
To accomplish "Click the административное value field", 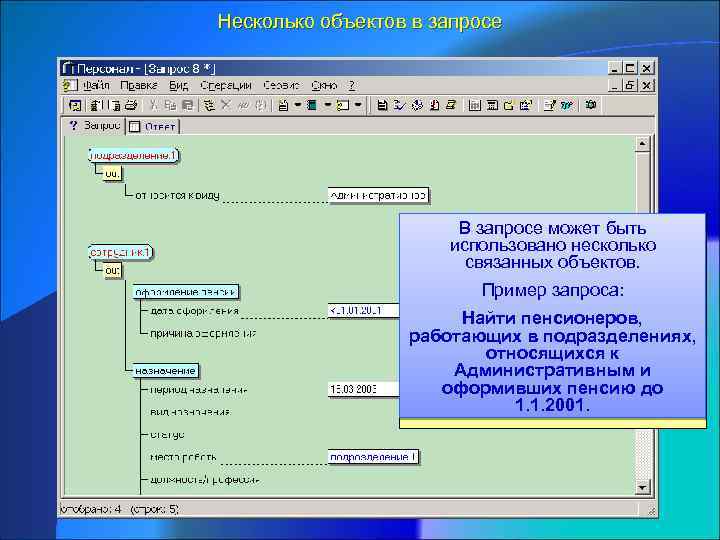I will [378, 195].
